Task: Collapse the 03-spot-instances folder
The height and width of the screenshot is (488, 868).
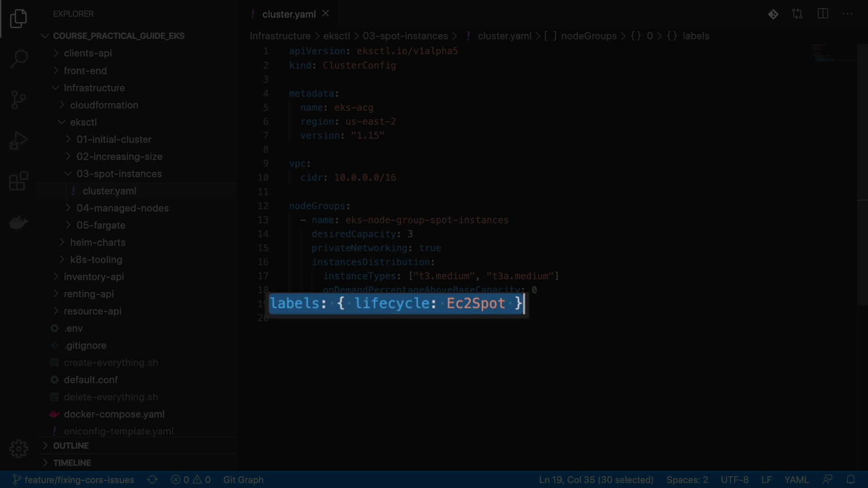Action: pos(118,174)
